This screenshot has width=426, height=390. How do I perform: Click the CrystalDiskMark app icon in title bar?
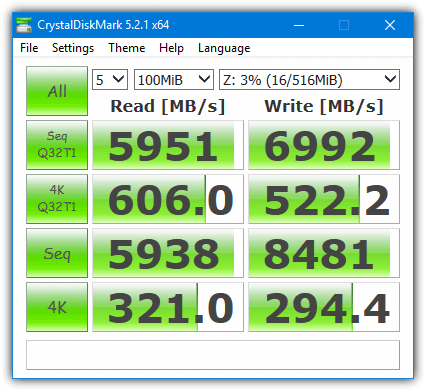click(24, 25)
